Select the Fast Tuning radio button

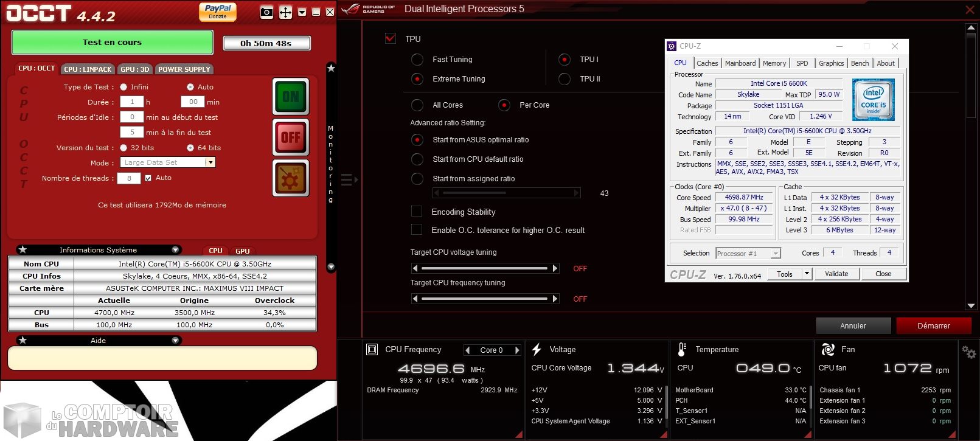(417, 60)
